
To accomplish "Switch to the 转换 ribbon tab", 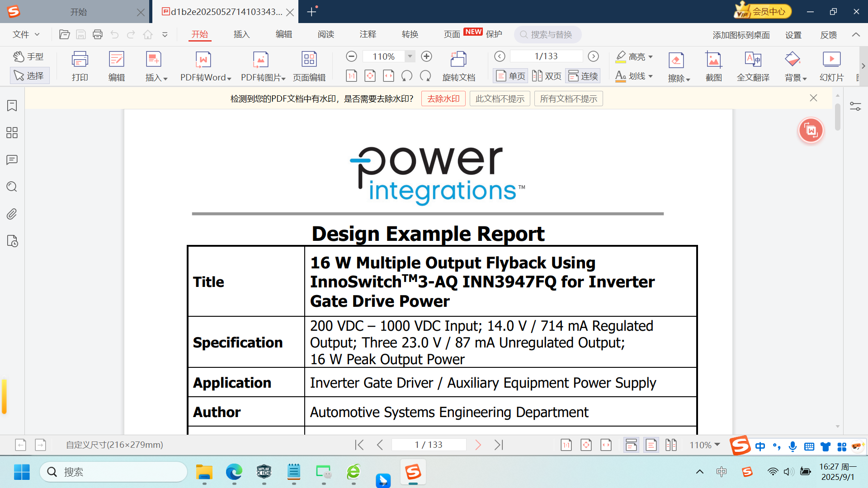I will click(410, 34).
